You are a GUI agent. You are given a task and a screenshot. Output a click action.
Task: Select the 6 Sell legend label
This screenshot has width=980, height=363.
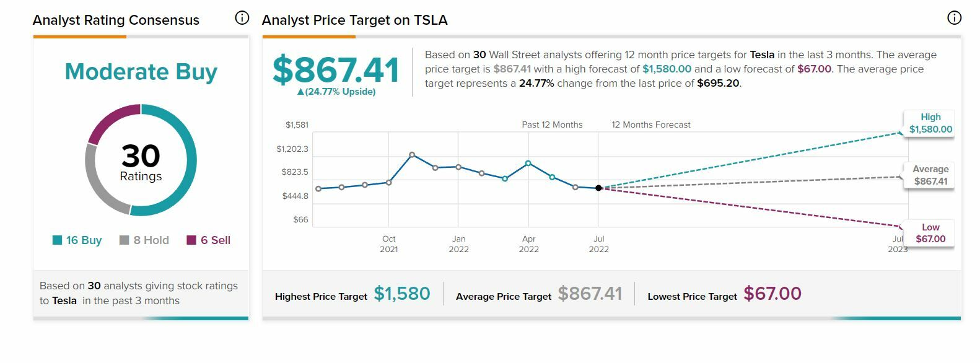(x=215, y=240)
